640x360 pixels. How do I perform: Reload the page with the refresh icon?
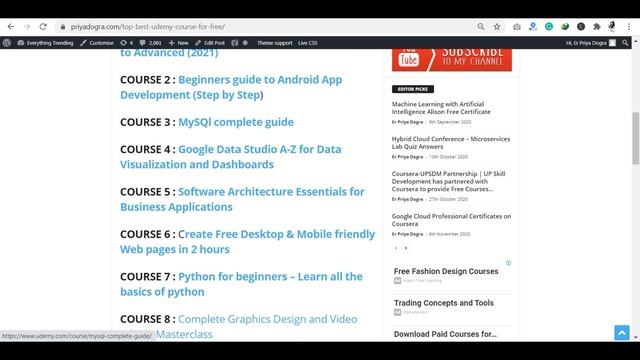click(43, 27)
